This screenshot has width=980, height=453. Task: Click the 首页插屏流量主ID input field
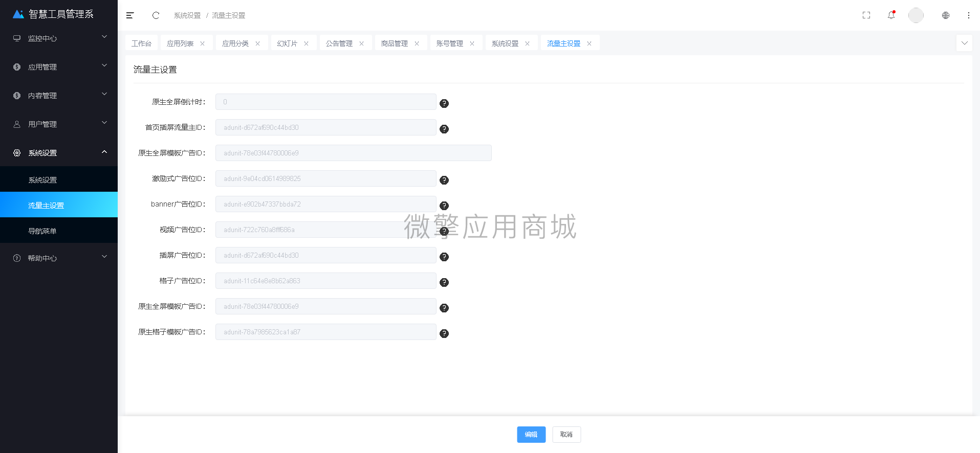pyautogui.click(x=326, y=127)
